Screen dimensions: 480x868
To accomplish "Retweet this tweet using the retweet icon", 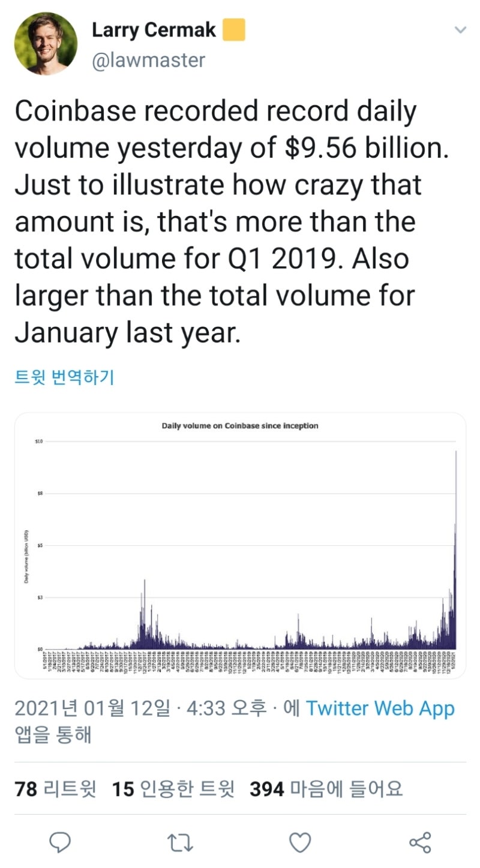I will coord(179,842).
